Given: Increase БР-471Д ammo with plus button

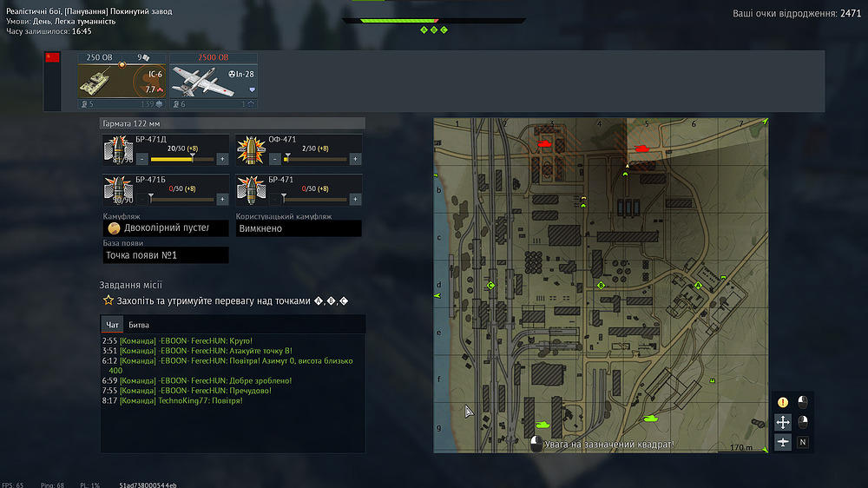Looking at the screenshot, I should (222, 159).
